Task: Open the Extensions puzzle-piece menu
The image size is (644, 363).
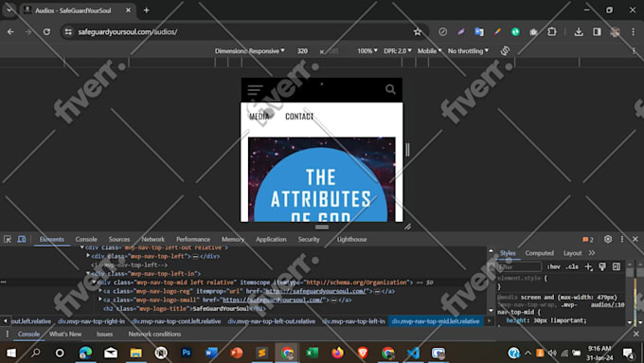Action: tap(551, 31)
